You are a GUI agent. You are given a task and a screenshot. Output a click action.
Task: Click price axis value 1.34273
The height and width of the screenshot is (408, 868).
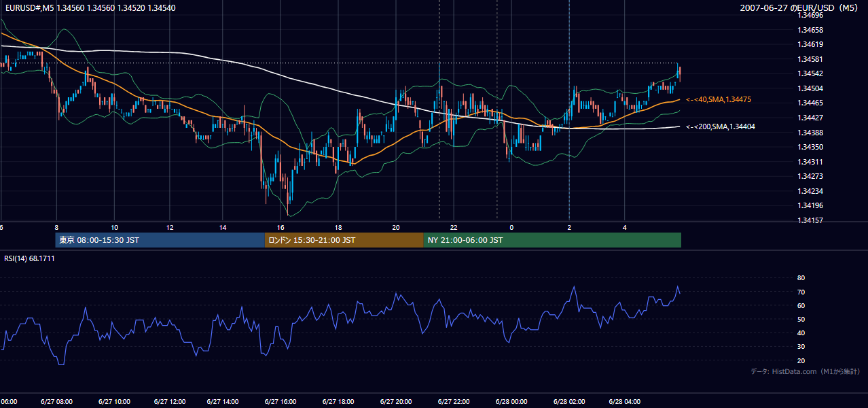coord(810,176)
